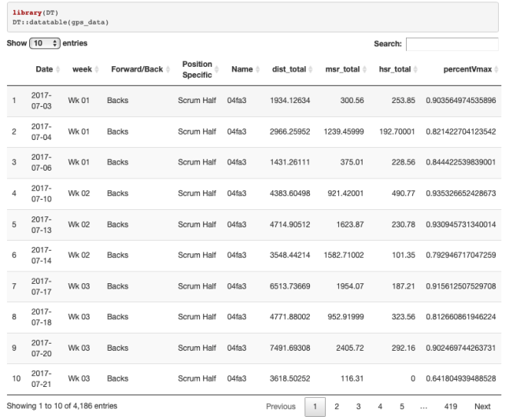The height and width of the screenshot is (420, 509).
Task: Sort by hsr_total column arrows
Action: tap(415, 69)
